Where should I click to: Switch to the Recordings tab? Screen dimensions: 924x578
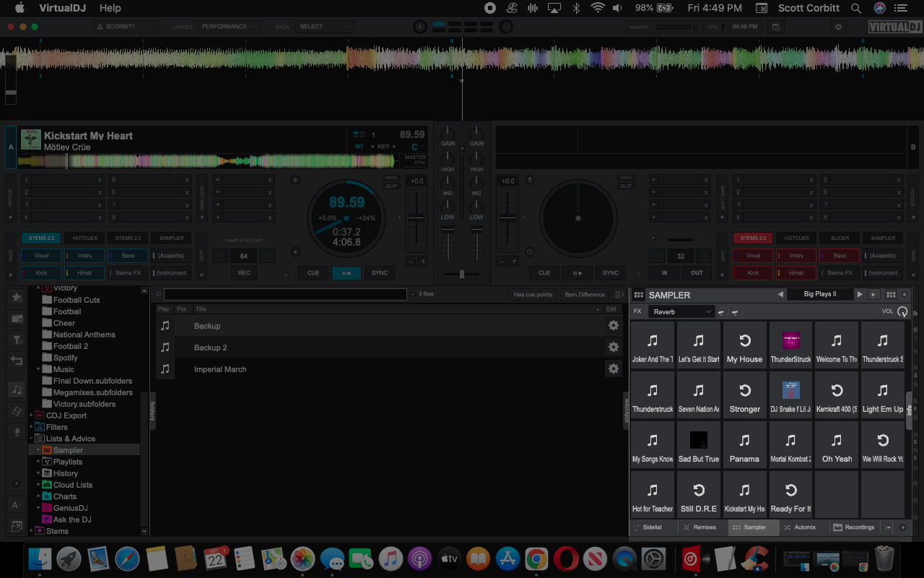pyautogui.click(x=856, y=527)
